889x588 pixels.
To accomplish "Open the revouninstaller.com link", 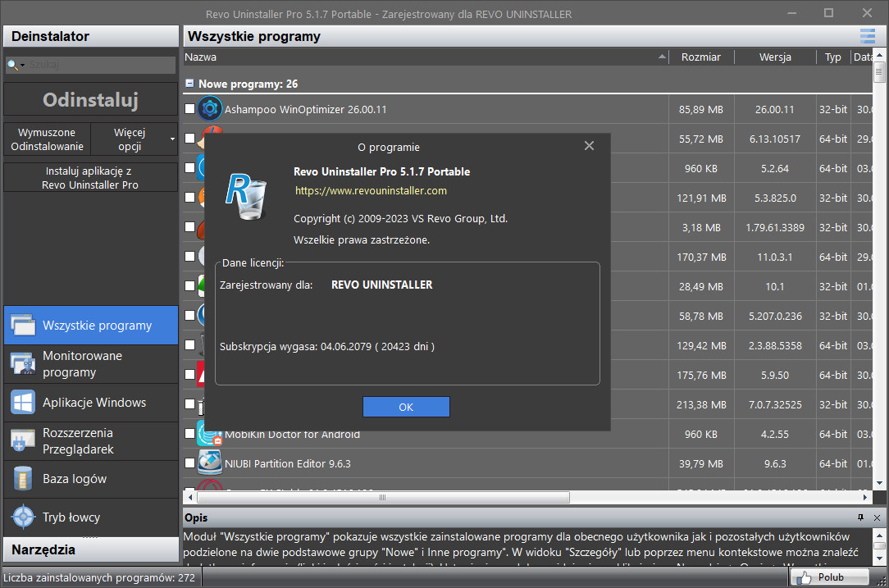I will (371, 190).
